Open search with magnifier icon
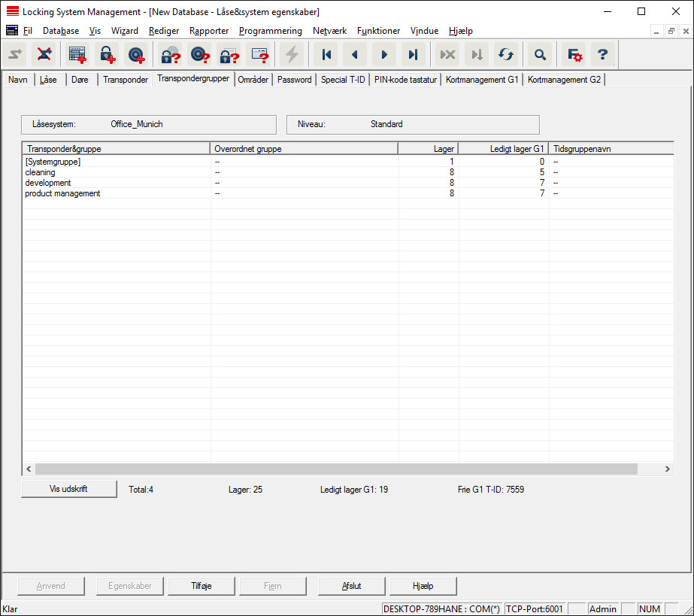694x616 pixels. click(539, 54)
